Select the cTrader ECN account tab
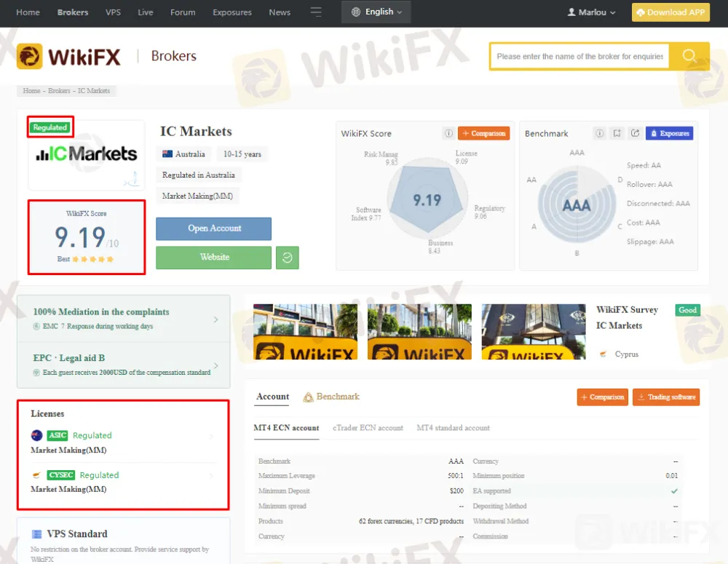Screen dimensions: 728x564 368,428
